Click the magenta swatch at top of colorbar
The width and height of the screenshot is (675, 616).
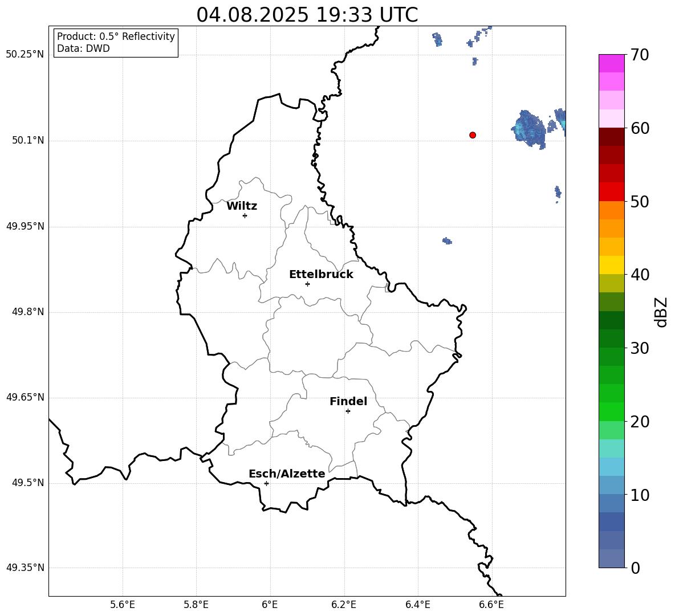click(x=611, y=63)
